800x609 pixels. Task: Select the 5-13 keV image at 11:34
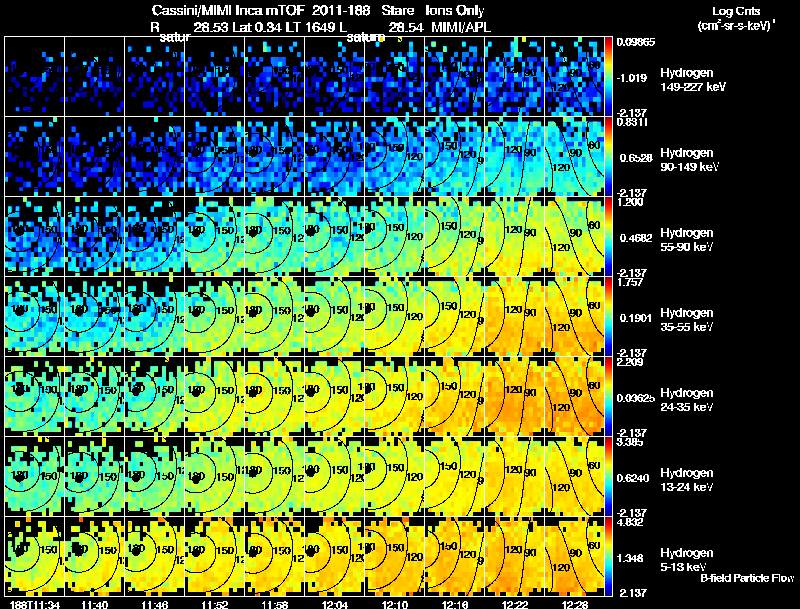pos(35,557)
